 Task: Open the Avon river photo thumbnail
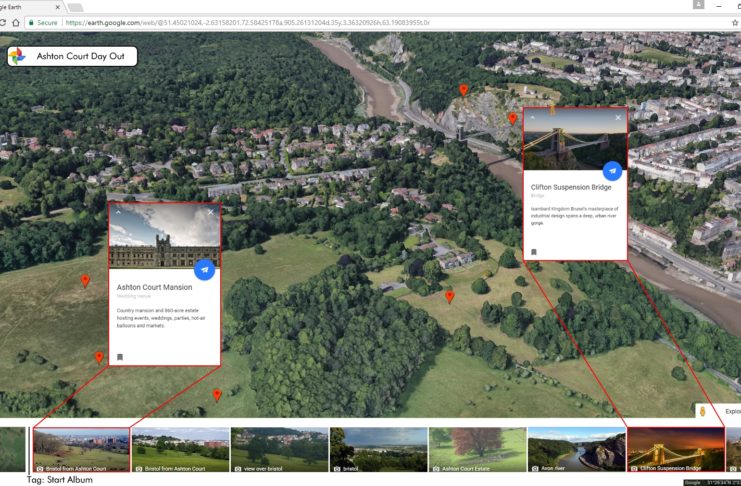point(576,449)
